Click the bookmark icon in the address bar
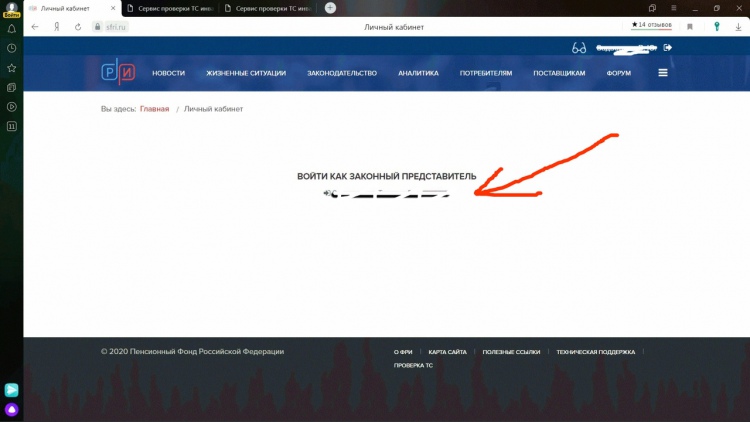 coord(689,27)
